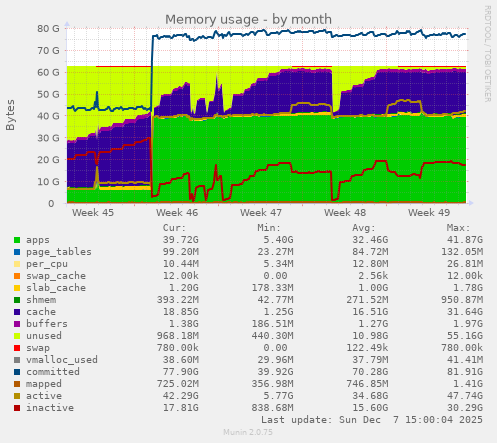Click the per_cpu average value 12.80M
The height and width of the screenshot is (443, 497).
(x=370, y=264)
